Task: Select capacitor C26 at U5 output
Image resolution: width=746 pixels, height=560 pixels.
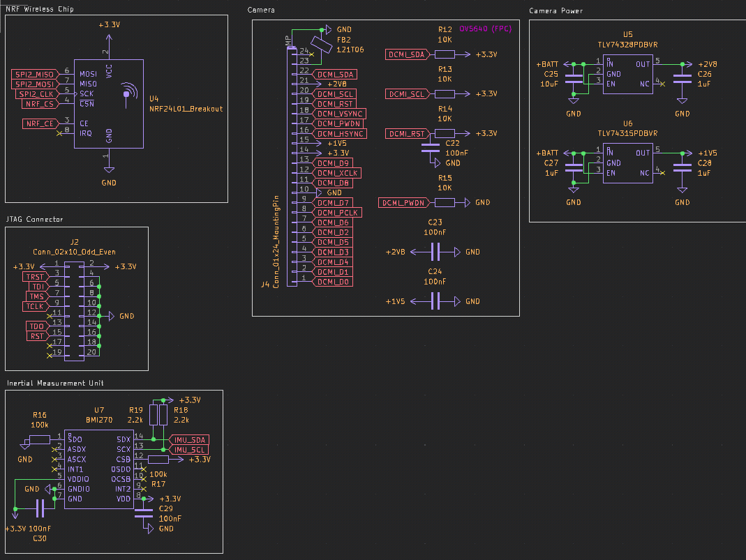Action: coord(682,77)
